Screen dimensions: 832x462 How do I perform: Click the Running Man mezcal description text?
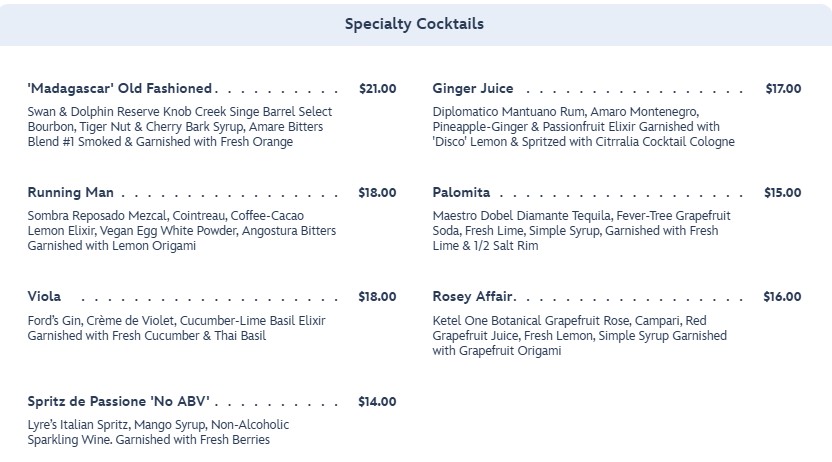tap(181, 231)
